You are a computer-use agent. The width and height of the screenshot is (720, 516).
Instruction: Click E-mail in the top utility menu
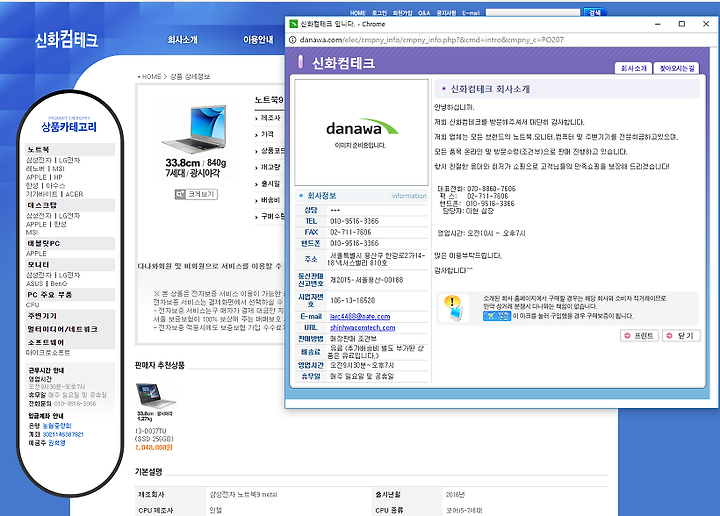471,13
